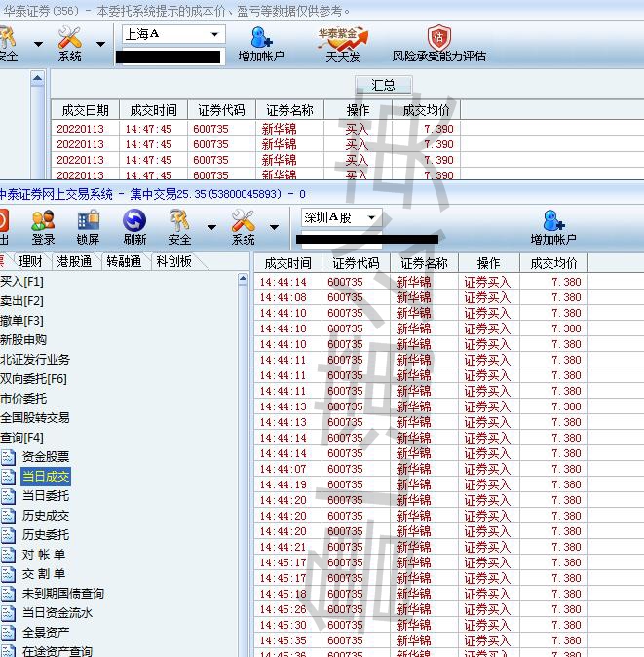Screen dimensions: 644x657
Task: Click the 汇总 button
Action: coord(383,85)
